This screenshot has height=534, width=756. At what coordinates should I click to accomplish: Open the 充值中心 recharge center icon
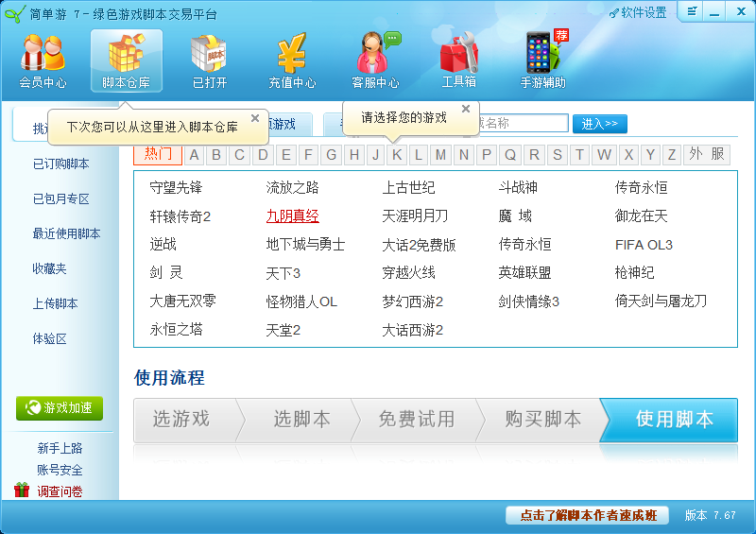[292, 60]
